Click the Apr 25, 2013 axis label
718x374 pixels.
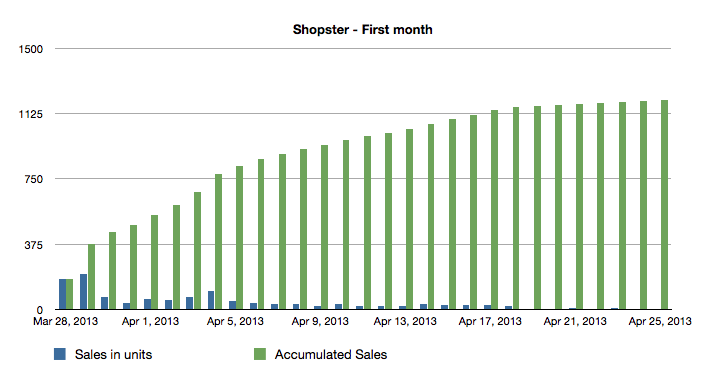[660, 321]
